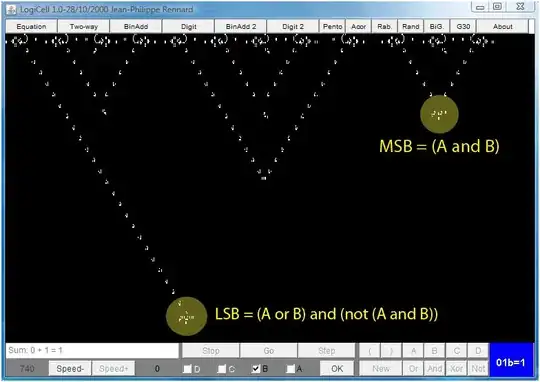Load the BiG. pattern
The height and width of the screenshot is (382, 540).
437,27
